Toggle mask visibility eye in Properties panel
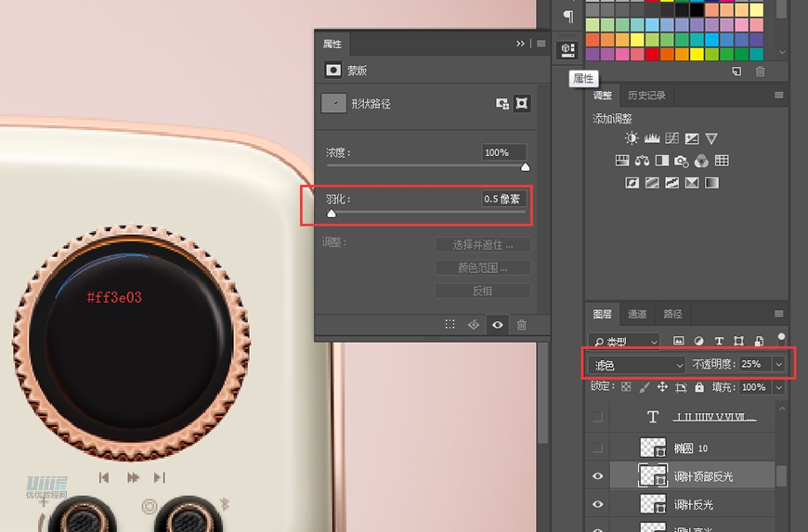 pyautogui.click(x=498, y=325)
